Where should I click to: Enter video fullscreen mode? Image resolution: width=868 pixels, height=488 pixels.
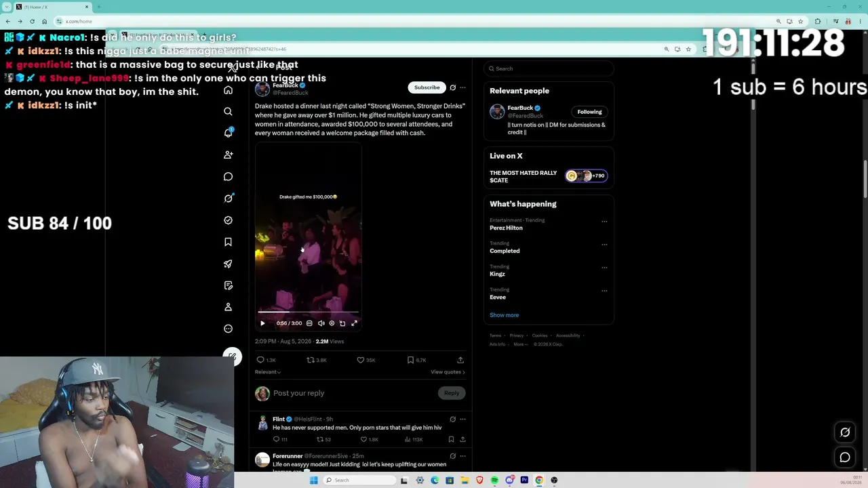tap(354, 323)
